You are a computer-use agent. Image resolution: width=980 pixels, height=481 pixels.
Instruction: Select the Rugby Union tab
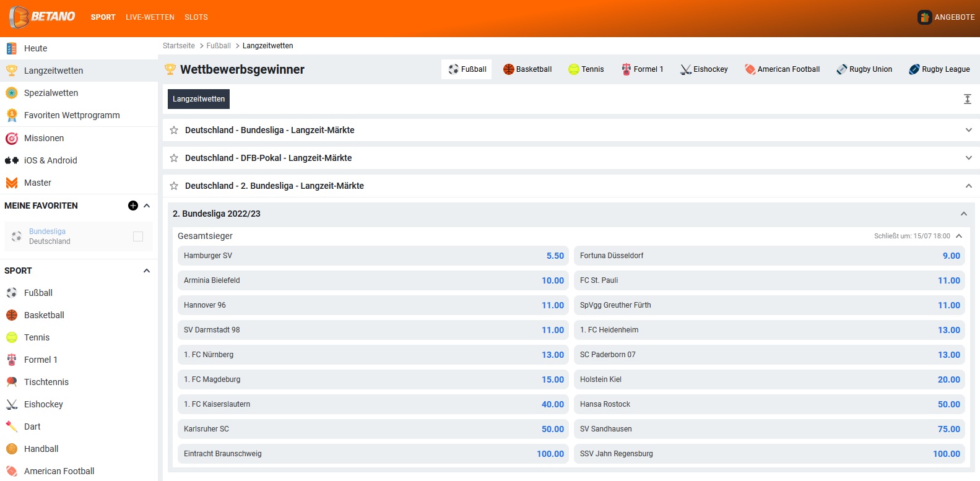pos(864,69)
